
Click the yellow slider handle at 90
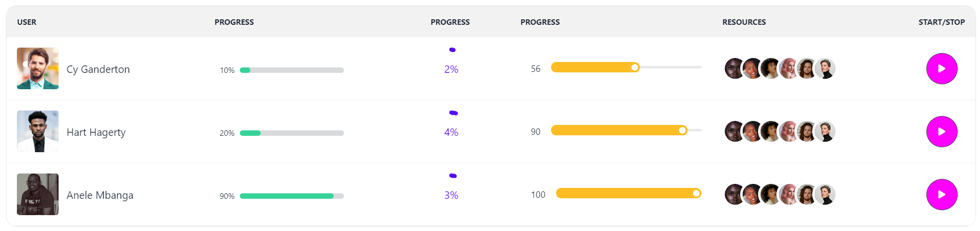(x=683, y=130)
